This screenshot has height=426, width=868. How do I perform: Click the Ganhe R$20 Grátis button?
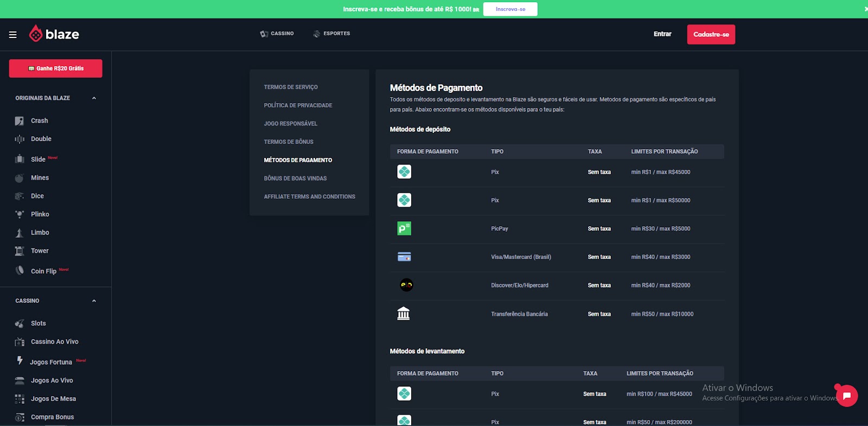55,68
